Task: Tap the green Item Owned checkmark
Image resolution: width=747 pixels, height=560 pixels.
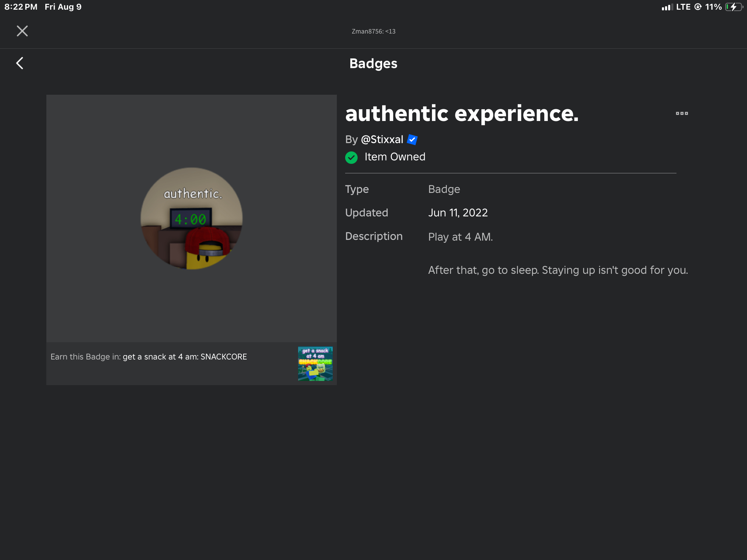Action: tap(351, 158)
